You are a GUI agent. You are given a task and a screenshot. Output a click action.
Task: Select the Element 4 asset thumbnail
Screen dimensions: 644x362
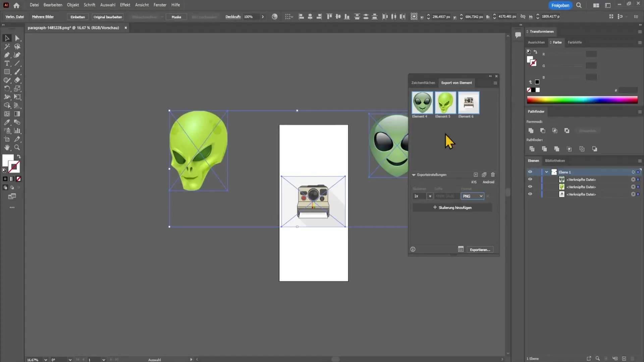point(422,103)
